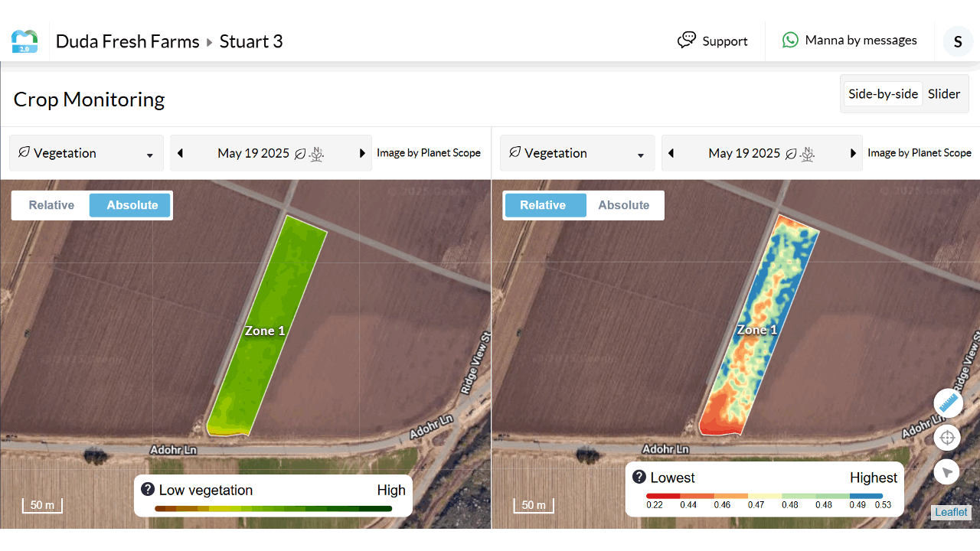Open the WhatsApp Manna by messages icon
980x551 pixels.
(790, 41)
